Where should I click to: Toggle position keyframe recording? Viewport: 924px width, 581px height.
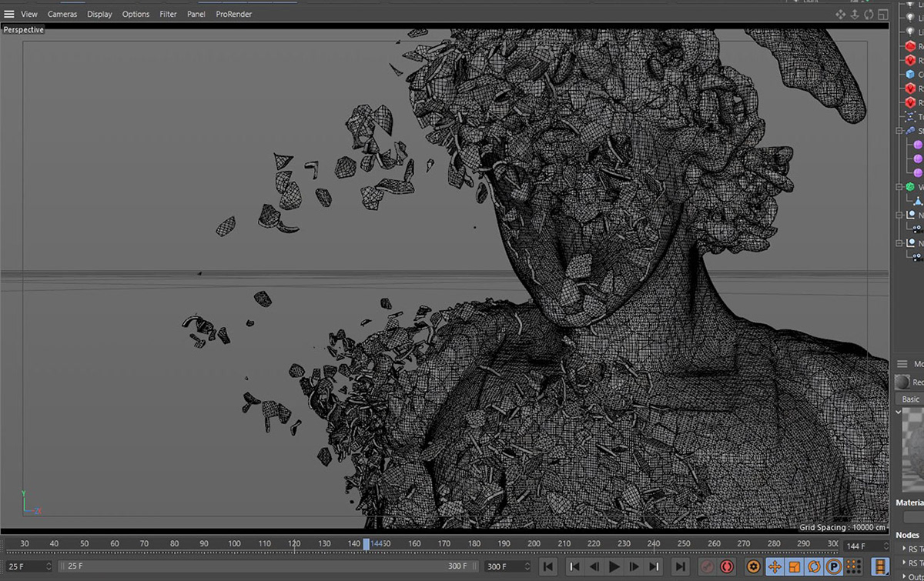click(x=775, y=567)
